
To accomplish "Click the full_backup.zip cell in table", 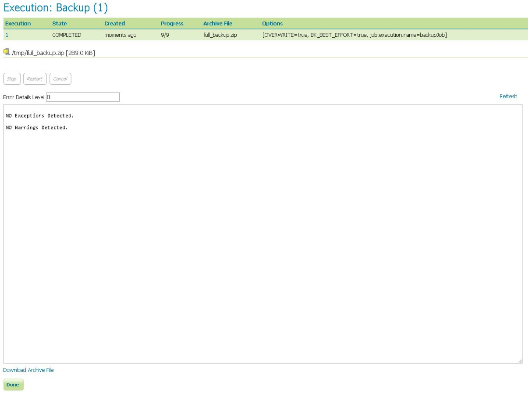I will (x=220, y=35).
